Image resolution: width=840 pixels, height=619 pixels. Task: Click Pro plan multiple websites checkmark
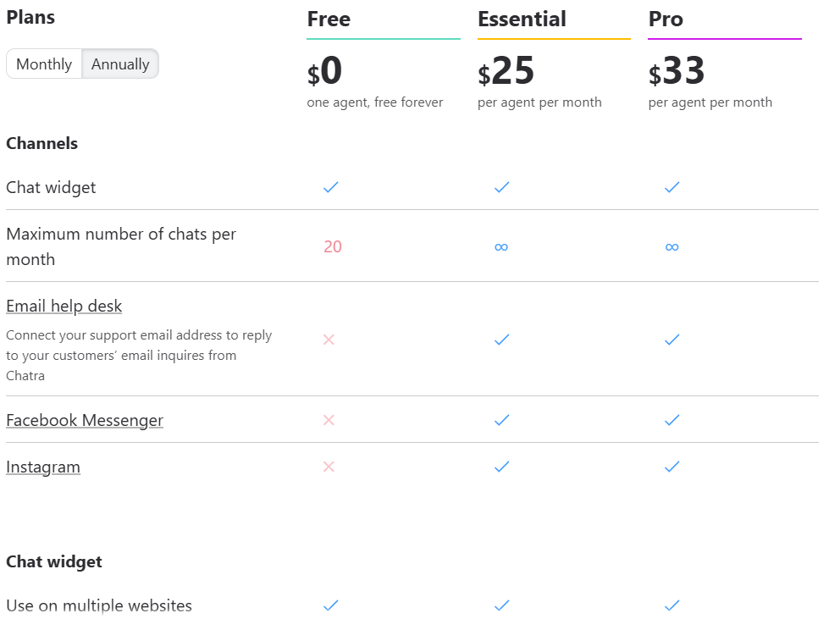coord(672,605)
